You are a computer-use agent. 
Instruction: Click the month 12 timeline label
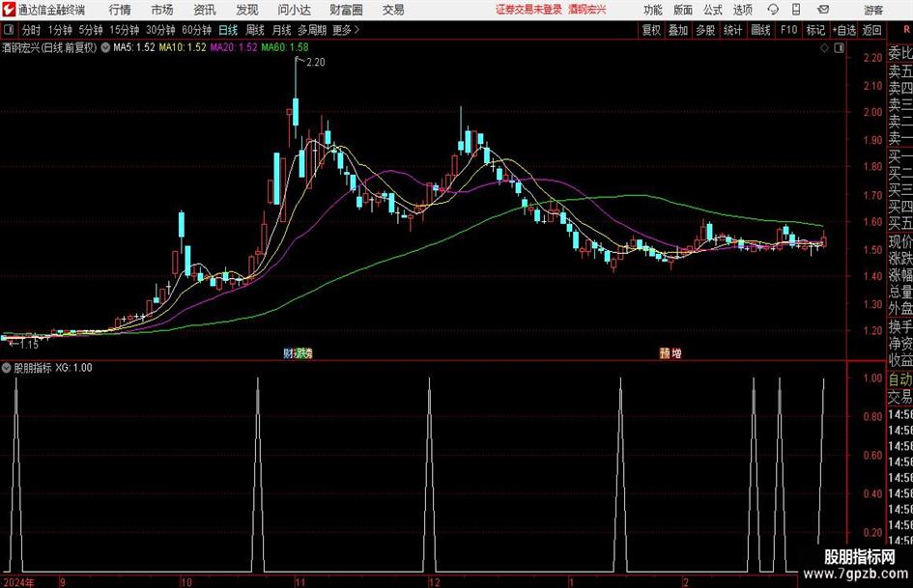coord(434,582)
